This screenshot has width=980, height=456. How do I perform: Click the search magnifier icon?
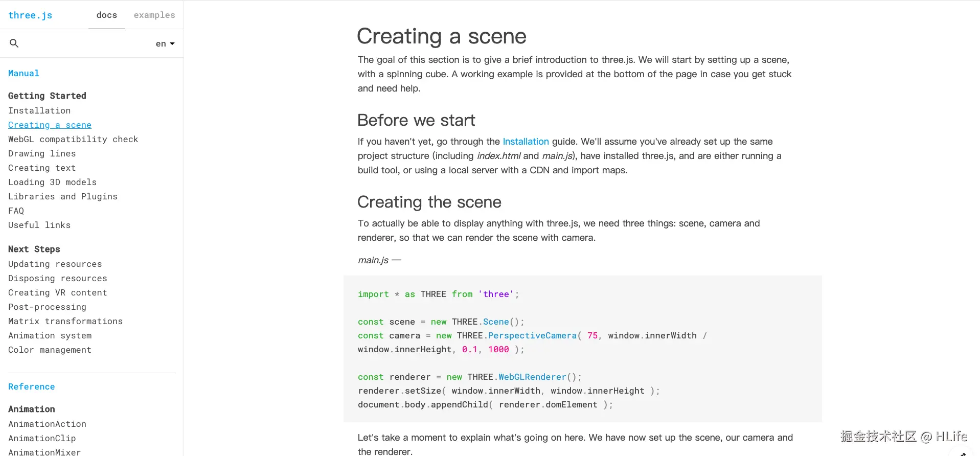(x=14, y=43)
